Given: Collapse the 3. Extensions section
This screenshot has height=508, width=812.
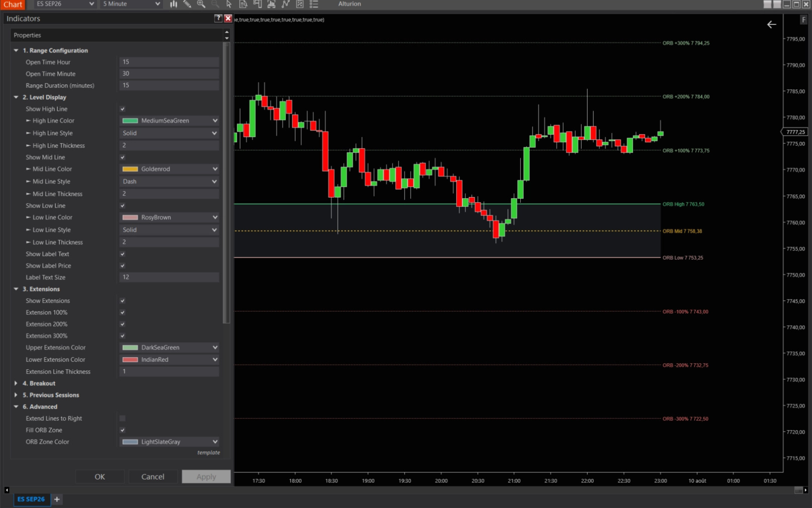Looking at the screenshot, I should pyautogui.click(x=16, y=289).
